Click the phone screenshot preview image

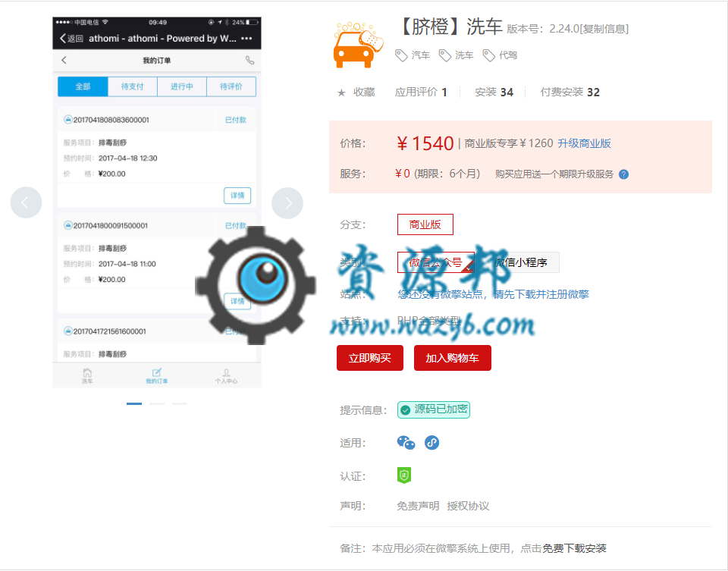click(157, 202)
